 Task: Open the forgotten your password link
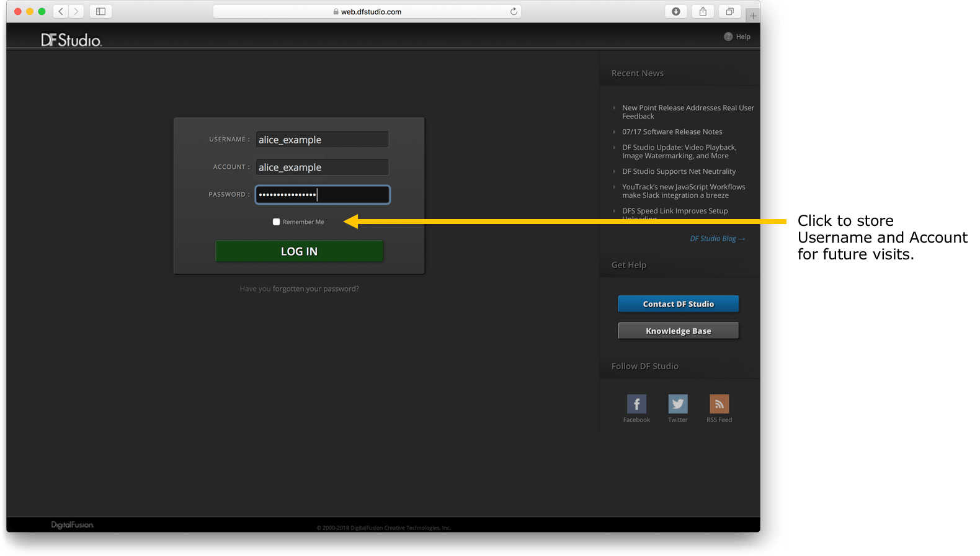click(x=316, y=289)
